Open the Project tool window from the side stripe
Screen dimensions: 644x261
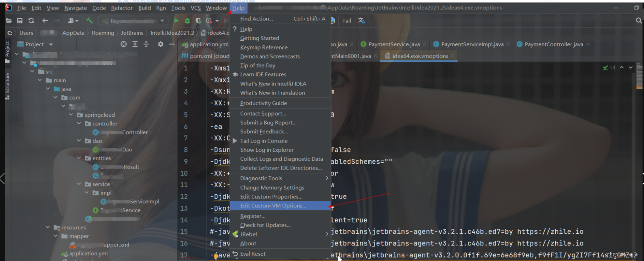coord(7,52)
